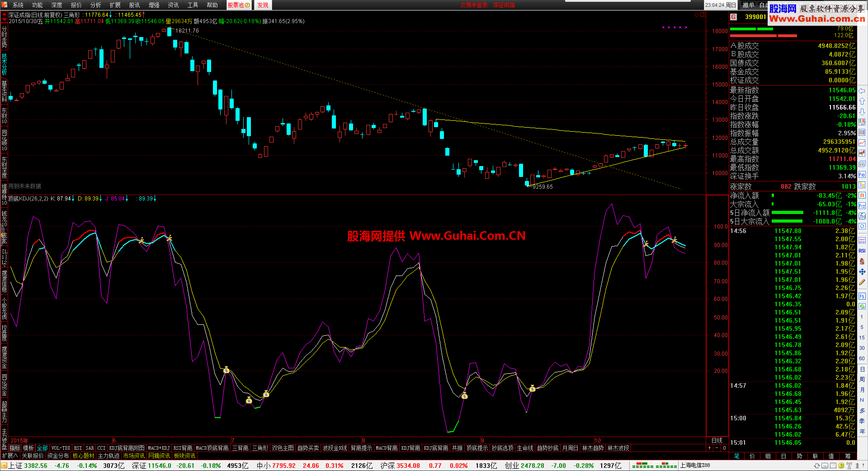Click the F5 icon in right toolbar

tap(862, 296)
